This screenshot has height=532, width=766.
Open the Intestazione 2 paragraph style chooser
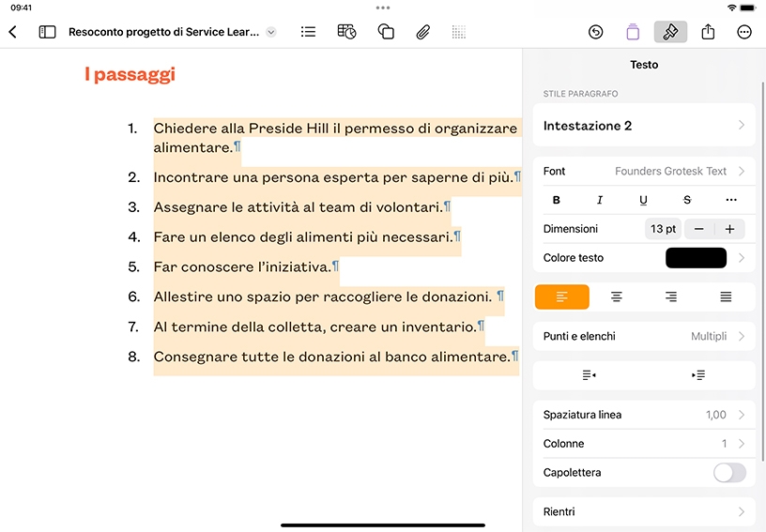click(x=644, y=126)
